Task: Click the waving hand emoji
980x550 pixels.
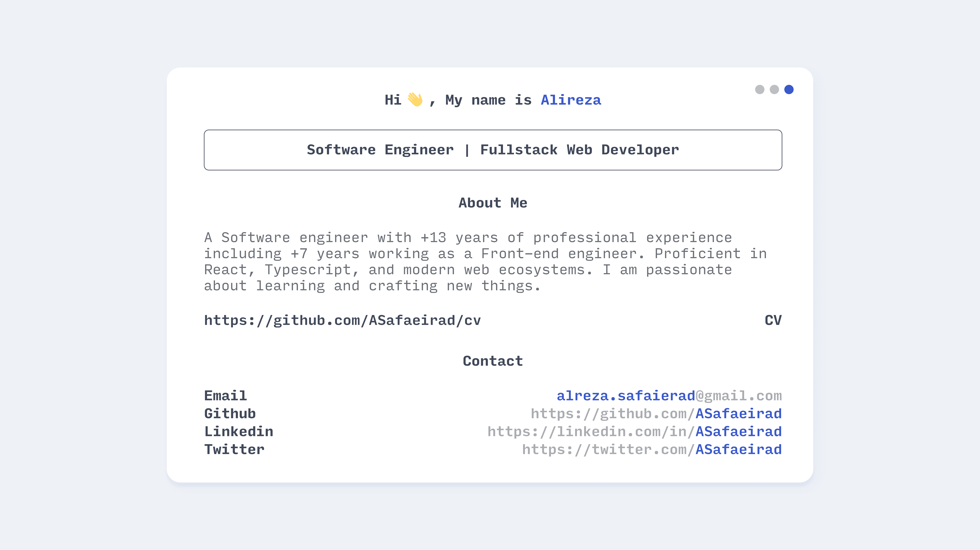Action: (415, 100)
